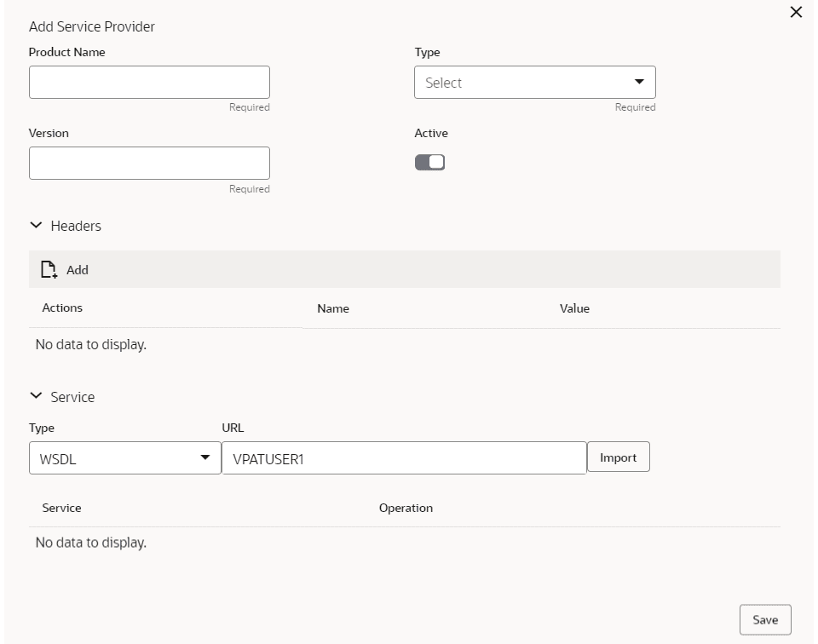Click the Name column header

333,309
